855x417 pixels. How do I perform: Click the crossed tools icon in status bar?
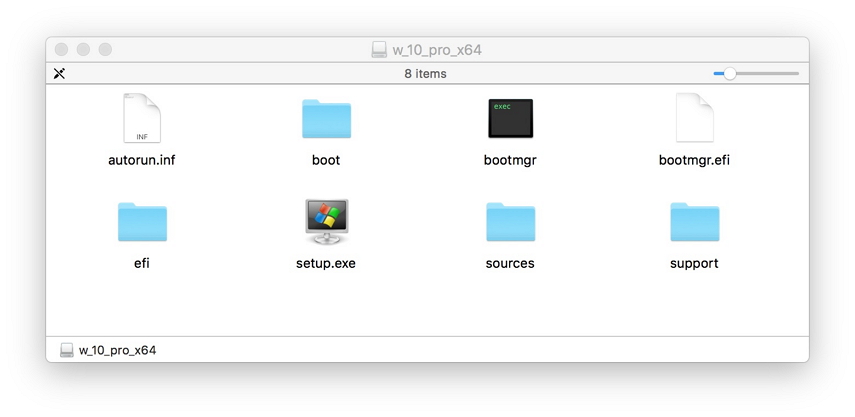coord(59,74)
